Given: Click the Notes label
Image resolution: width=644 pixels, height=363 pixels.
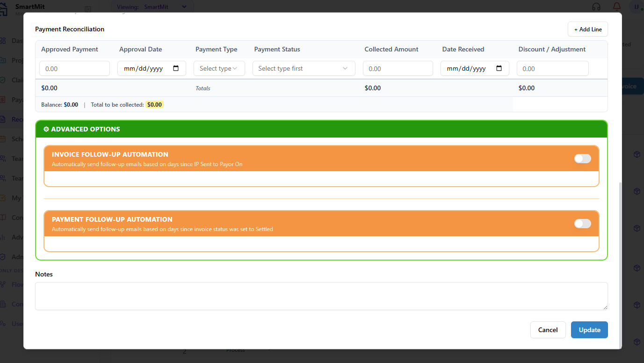Looking at the screenshot, I should point(44,274).
